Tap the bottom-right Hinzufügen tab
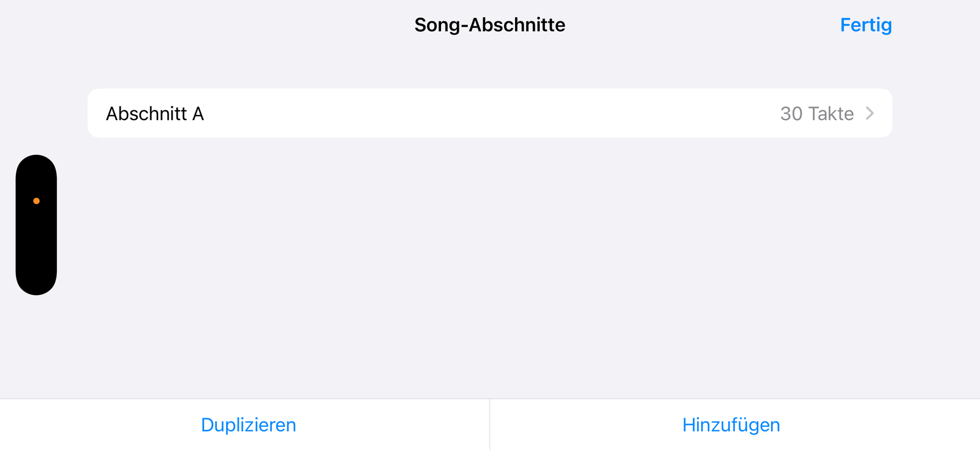 pyautogui.click(x=731, y=425)
